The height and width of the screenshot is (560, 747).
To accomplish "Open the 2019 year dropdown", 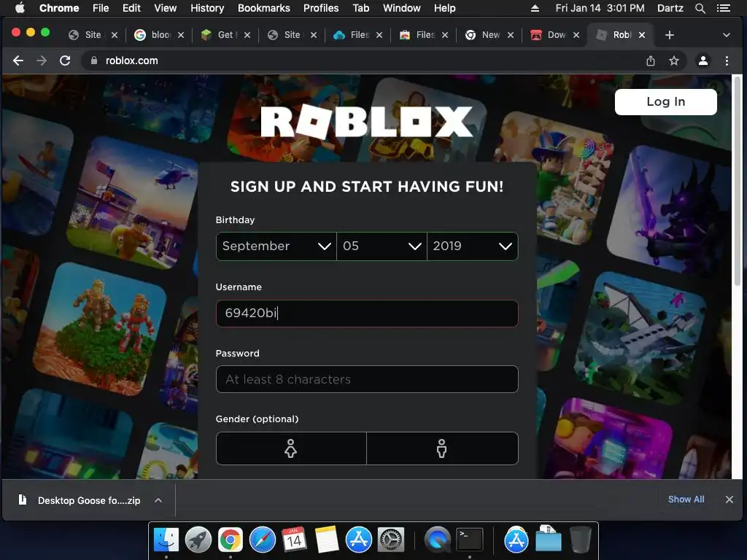I will [472, 246].
